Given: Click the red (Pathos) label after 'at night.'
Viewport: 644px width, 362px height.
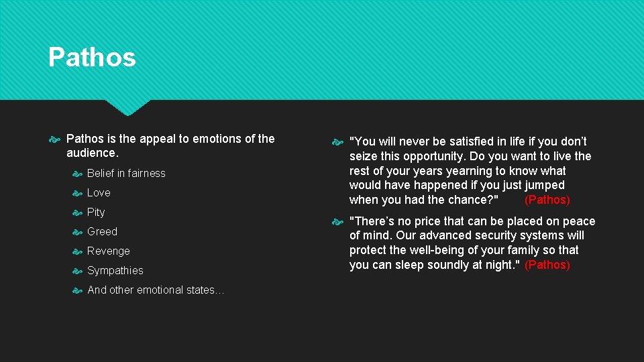Looking at the screenshot, I should [x=547, y=265].
